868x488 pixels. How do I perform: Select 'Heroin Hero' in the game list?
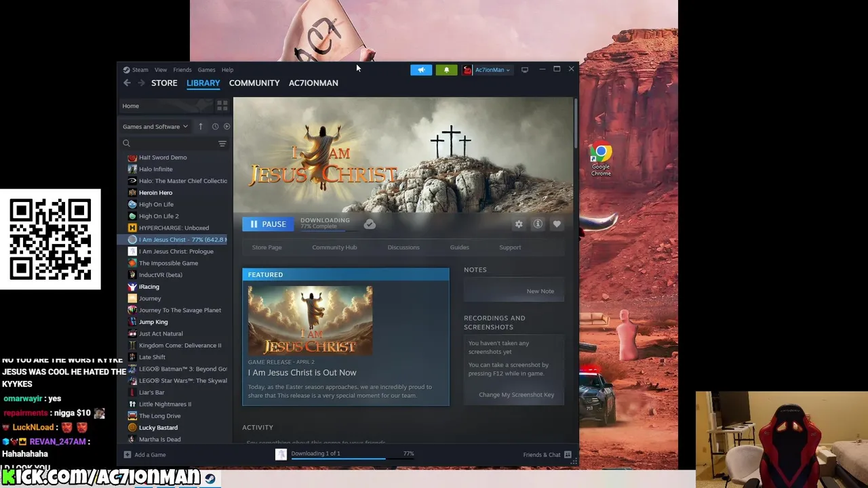coord(155,192)
